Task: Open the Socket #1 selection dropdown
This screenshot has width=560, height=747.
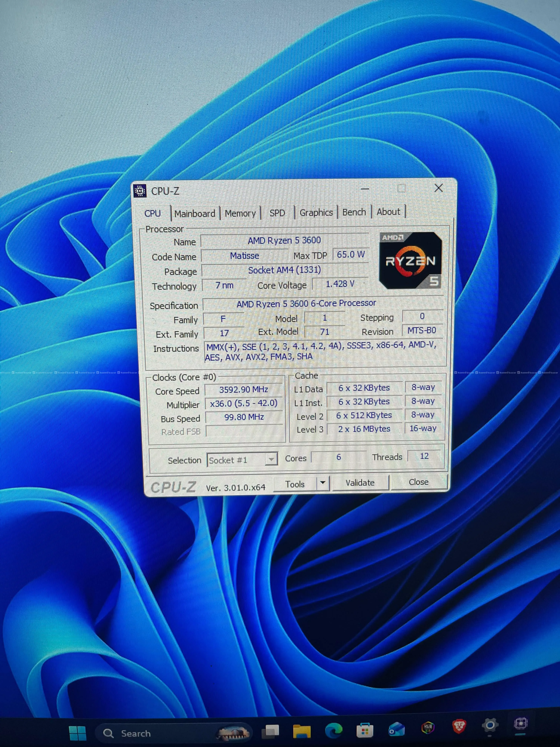Action: coord(242,460)
